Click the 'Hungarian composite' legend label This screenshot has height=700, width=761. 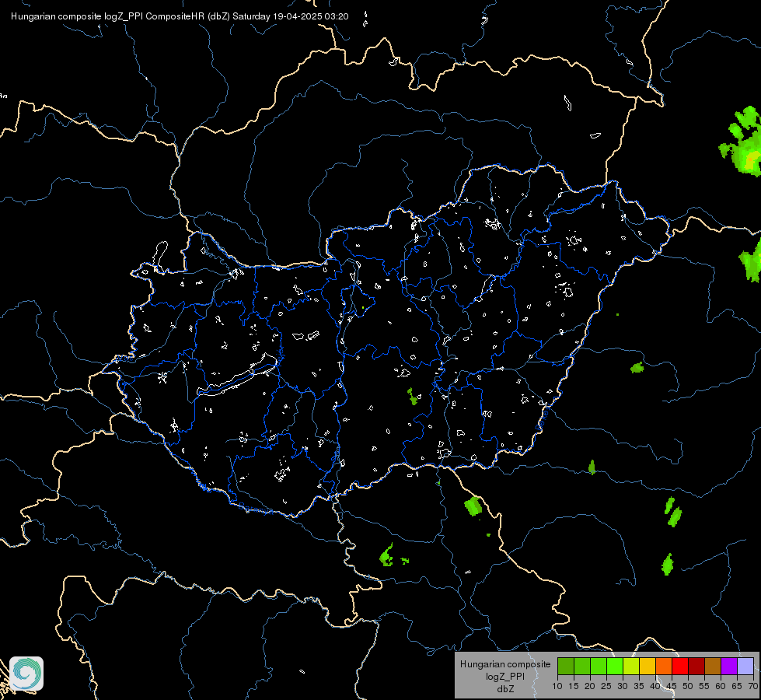(505, 664)
